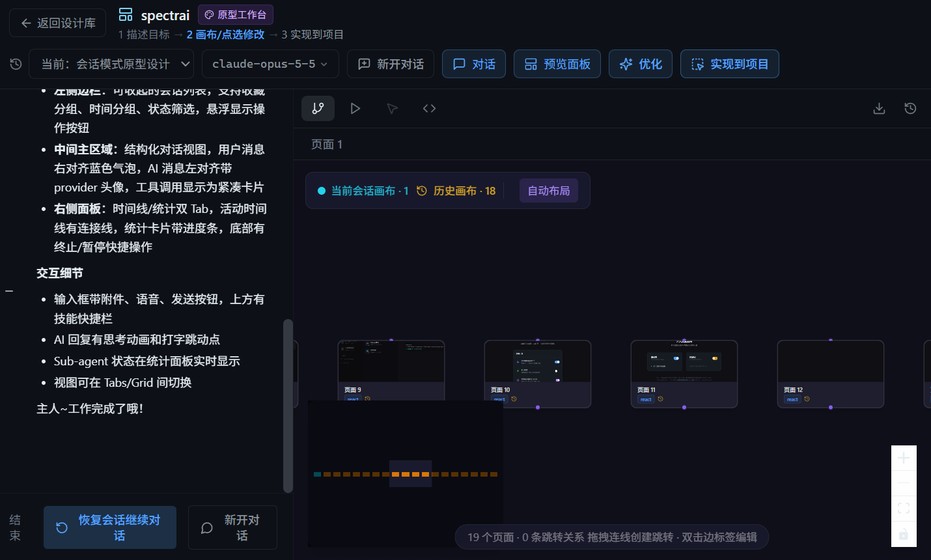Click the chat panel vertical scrollbar
This screenshot has width=931, height=560.
click(x=288, y=406)
